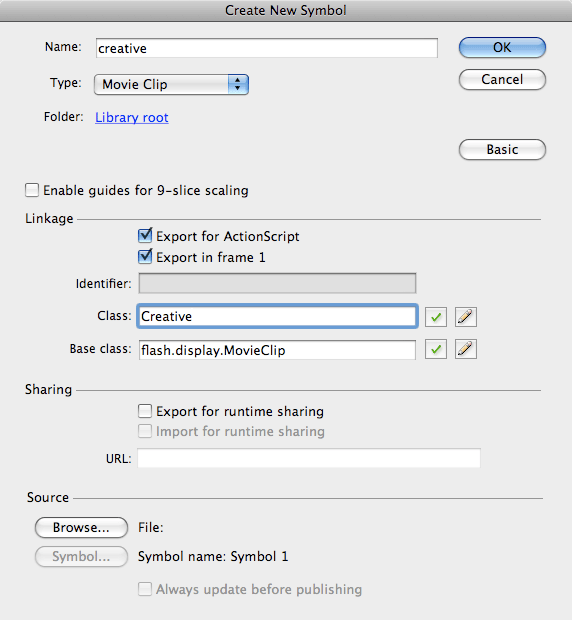Validate the Class definition with the checkmark icon

pos(436,317)
